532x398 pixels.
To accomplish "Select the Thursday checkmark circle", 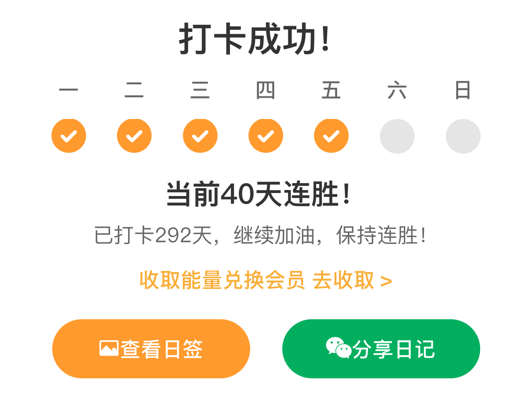I will 266,136.
